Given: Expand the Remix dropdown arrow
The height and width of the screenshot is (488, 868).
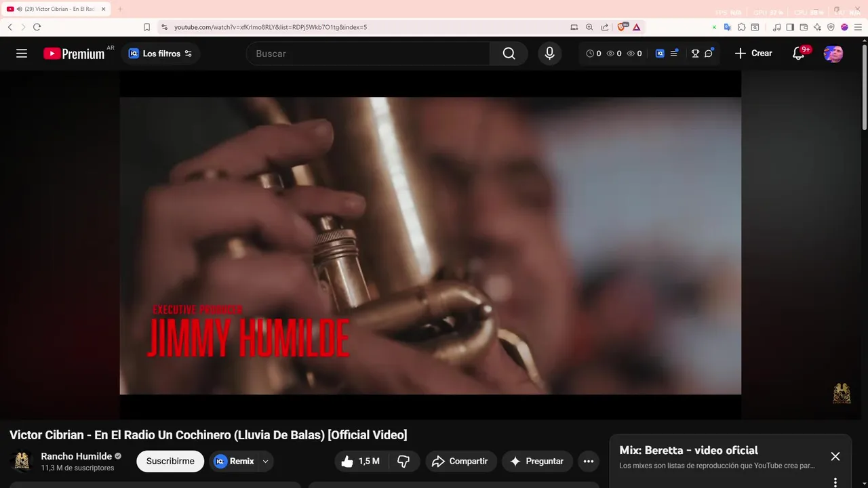Looking at the screenshot, I should click(266, 462).
